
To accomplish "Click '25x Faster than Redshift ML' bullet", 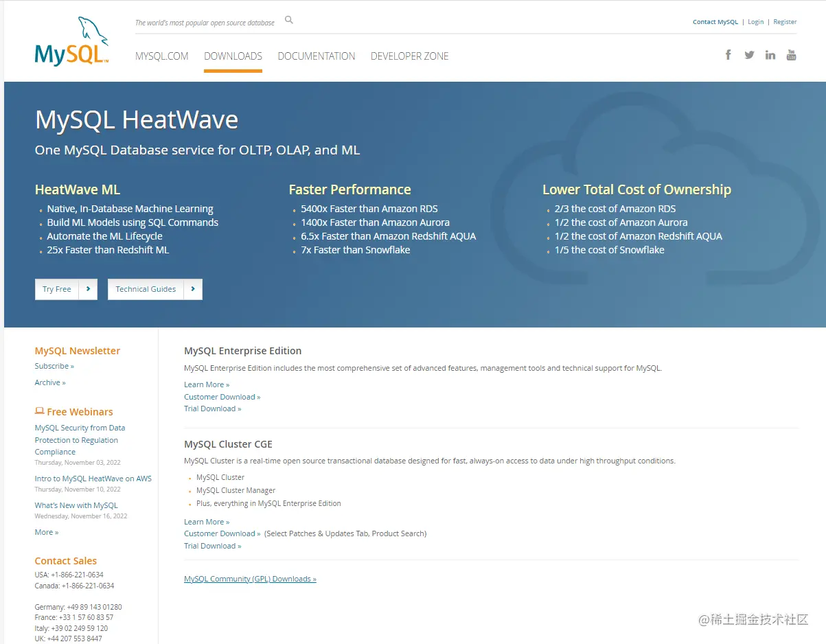I will click(x=108, y=250).
